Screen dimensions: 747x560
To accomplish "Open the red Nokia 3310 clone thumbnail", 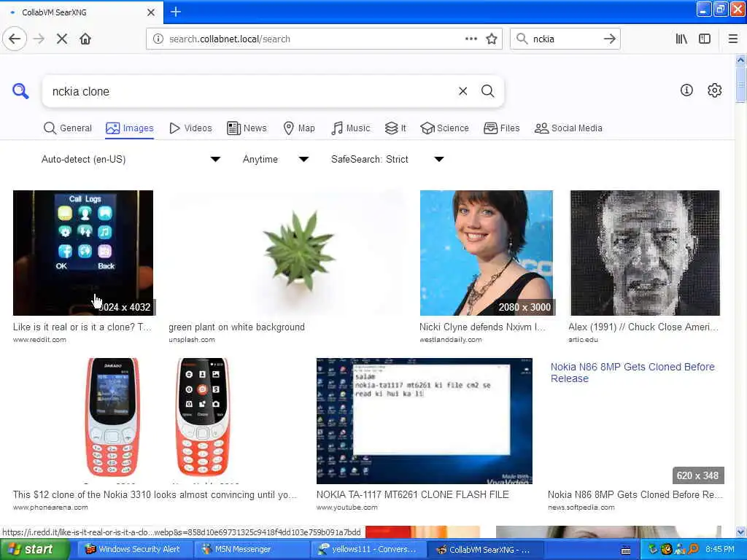I will [x=158, y=421].
